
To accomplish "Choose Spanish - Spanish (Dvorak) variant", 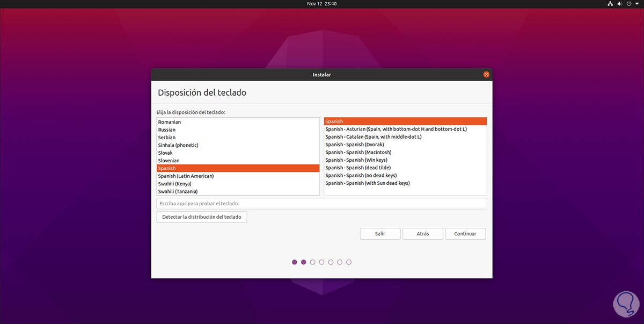I will [x=405, y=145].
